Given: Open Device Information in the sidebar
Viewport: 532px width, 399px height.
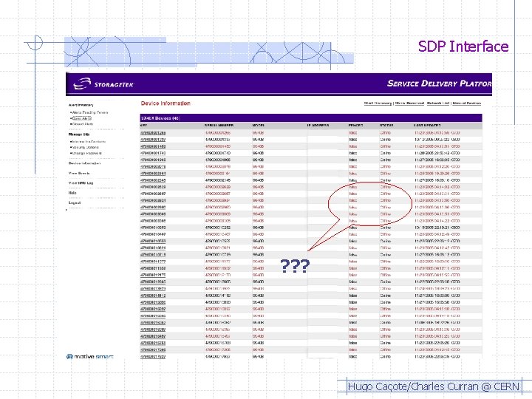Looking at the screenshot, I should point(84,163).
